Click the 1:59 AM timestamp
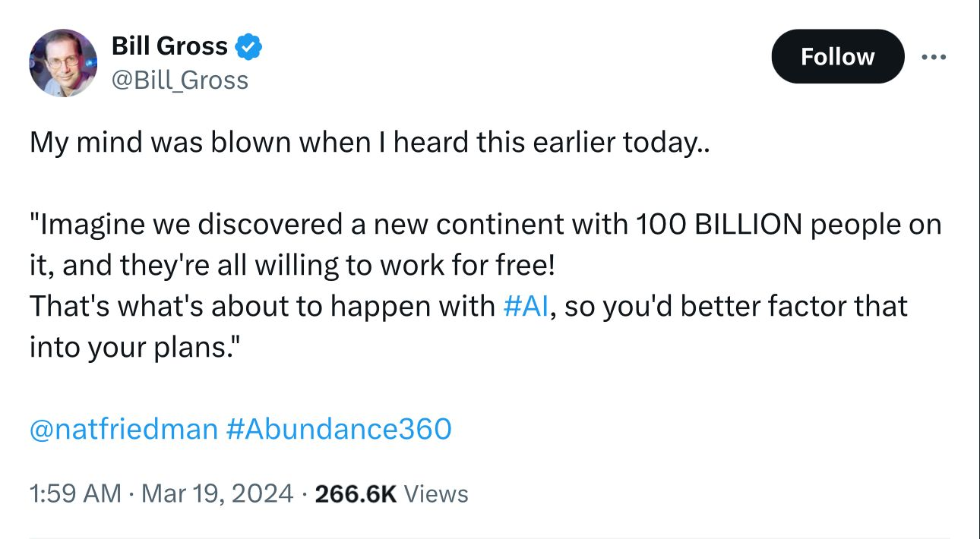The width and height of the screenshot is (980, 539). [74, 493]
